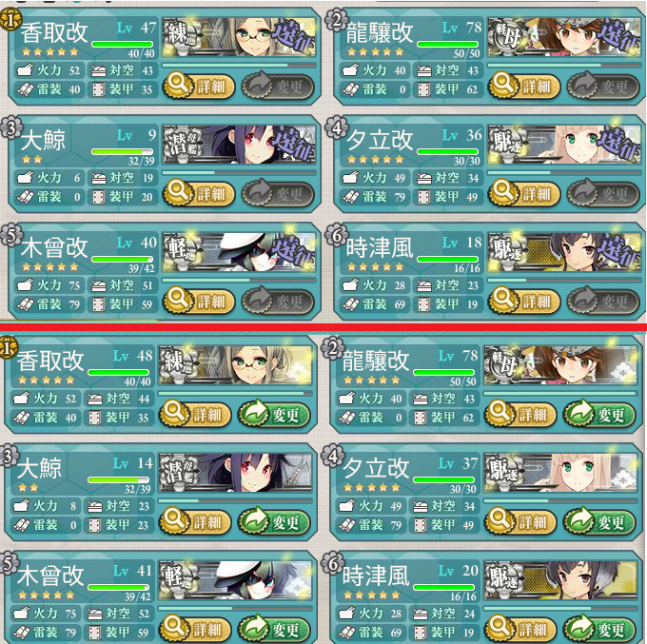Click slot number 1 badge of Lv 47 香取改

pos(10,20)
